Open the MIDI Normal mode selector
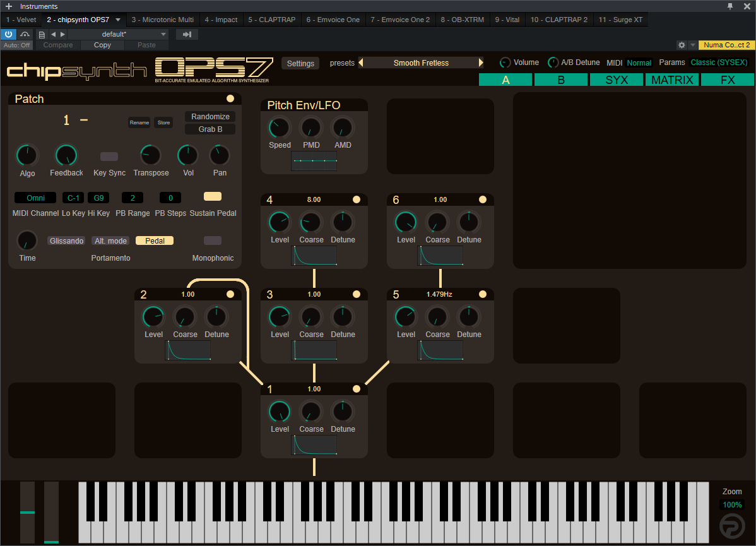The height and width of the screenshot is (546, 756). coord(639,62)
